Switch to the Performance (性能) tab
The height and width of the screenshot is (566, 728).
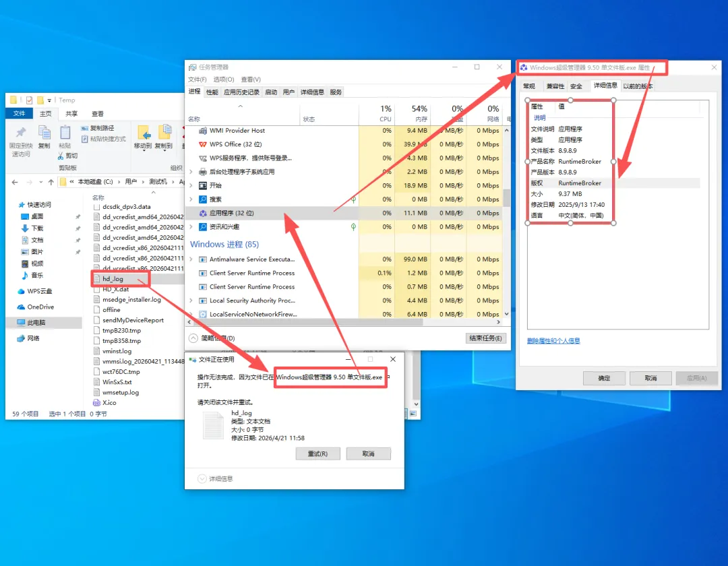pos(212,92)
